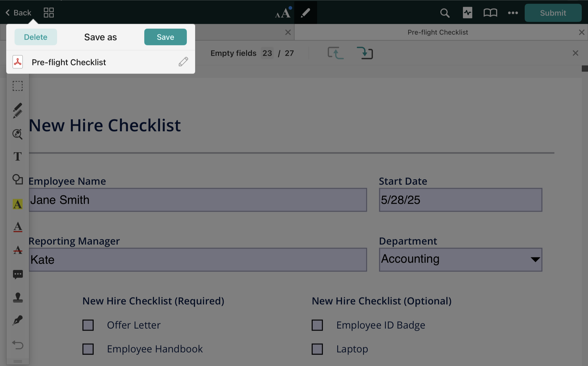
Task: Open the three-dot more options menu
Action: 513,13
